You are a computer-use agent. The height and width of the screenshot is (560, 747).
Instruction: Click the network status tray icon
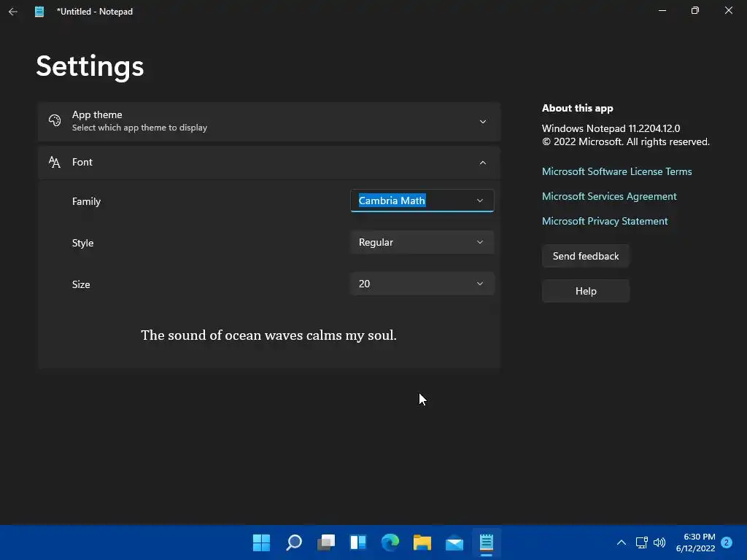point(642,542)
